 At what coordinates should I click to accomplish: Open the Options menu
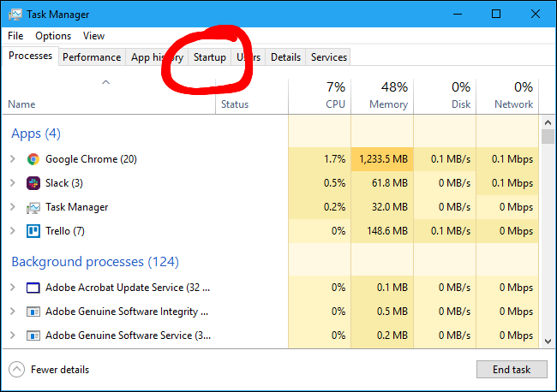tap(53, 36)
